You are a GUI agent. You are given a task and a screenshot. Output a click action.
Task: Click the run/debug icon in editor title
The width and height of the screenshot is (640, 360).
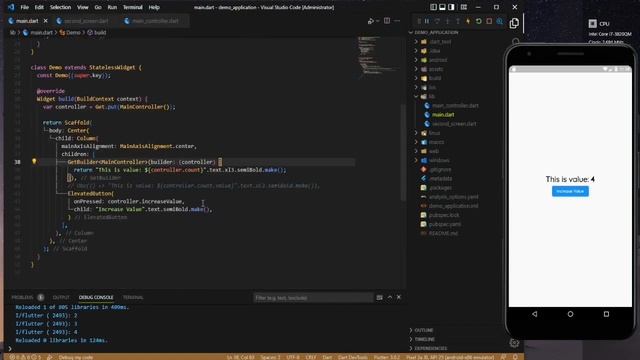(371, 21)
